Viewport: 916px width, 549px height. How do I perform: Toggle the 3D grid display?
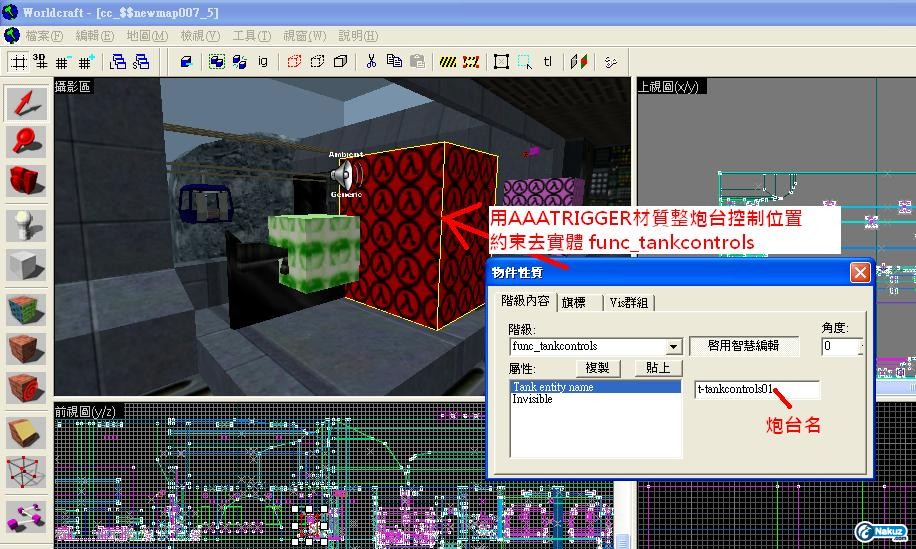pos(40,62)
